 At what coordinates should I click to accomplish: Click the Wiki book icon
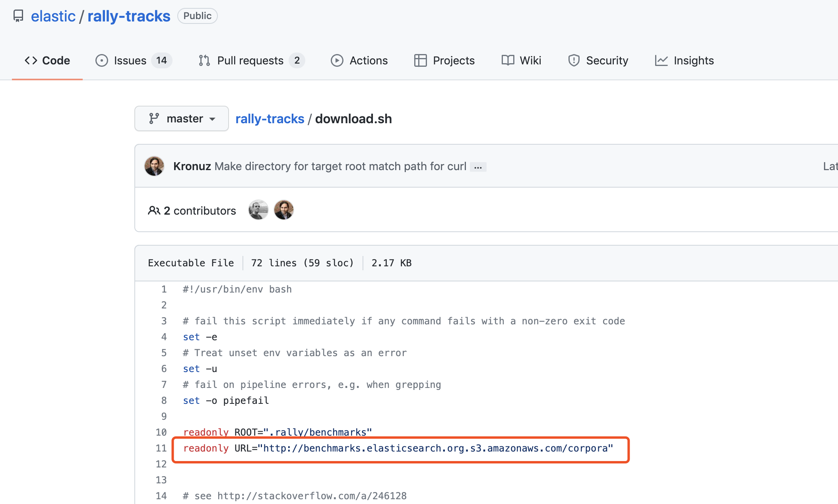pyautogui.click(x=508, y=60)
